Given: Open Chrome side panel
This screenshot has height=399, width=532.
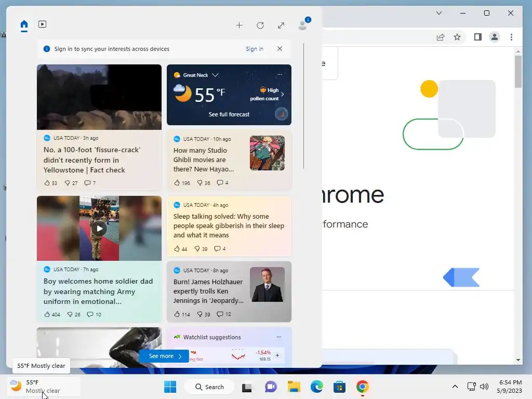Looking at the screenshot, I should (478, 37).
